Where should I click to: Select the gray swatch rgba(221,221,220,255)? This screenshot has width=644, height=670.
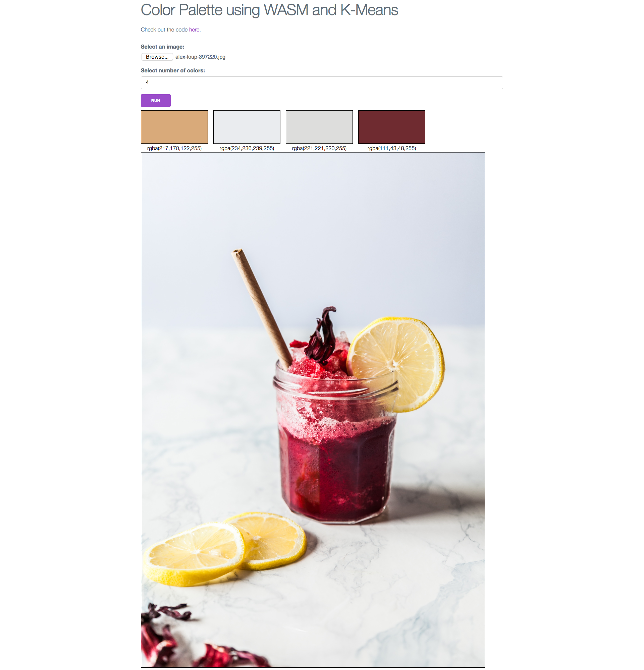319,127
